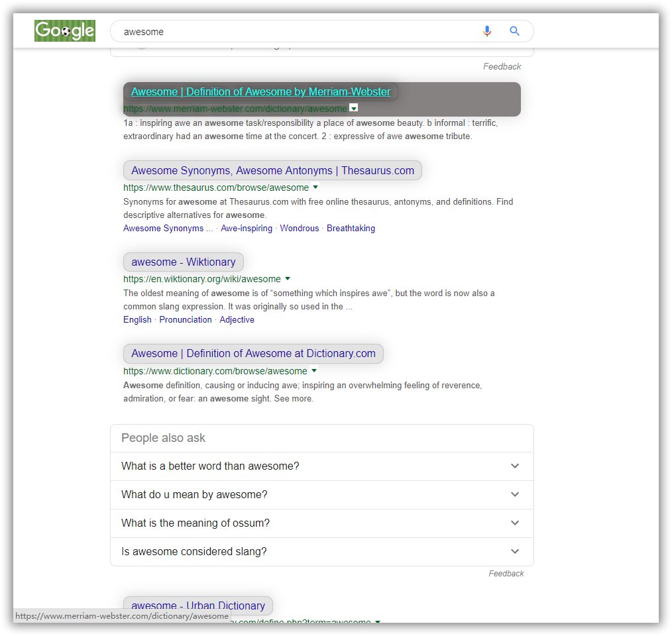Open the dropdown arrow beside thesaurus.com URL
672x636 pixels.
[315, 187]
